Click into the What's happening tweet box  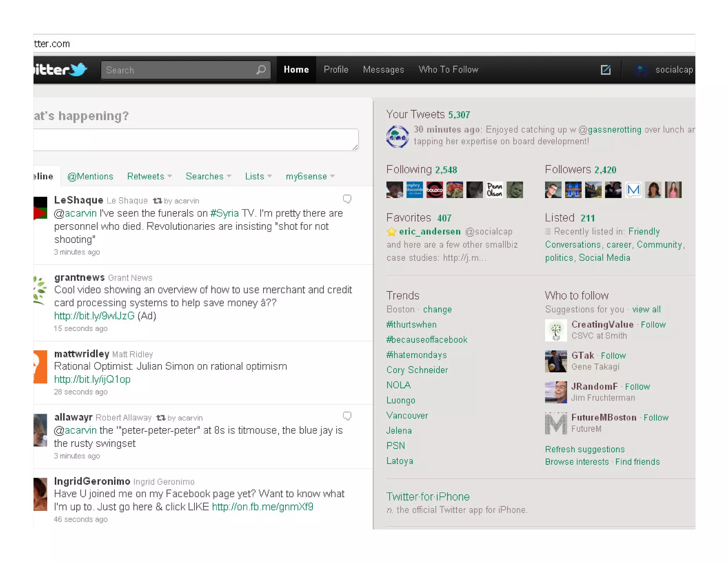tap(196, 140)
